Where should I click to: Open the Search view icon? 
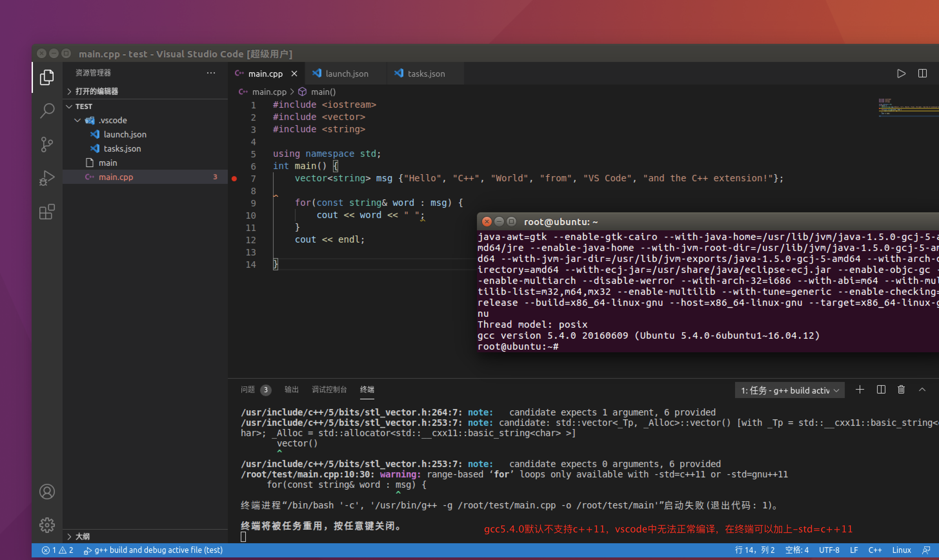[x=47, y=111]
